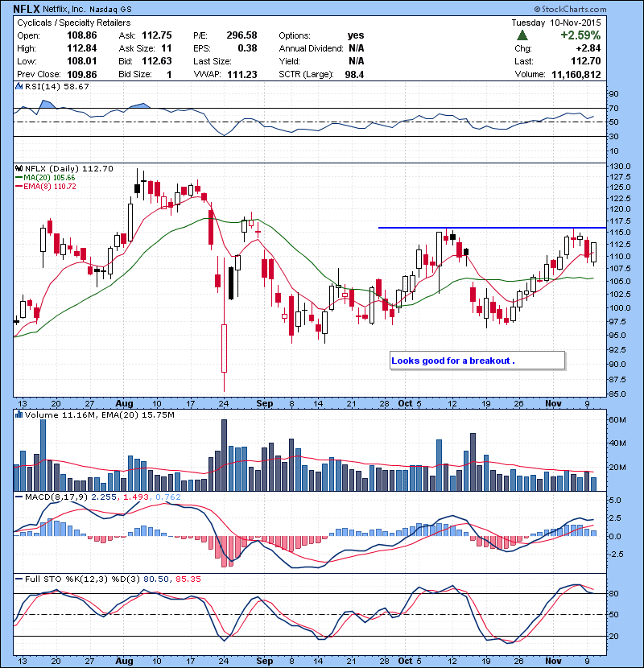Click the StockCharts.com copyright text
This screenshot has width=644, height=668.
point(570,9)
